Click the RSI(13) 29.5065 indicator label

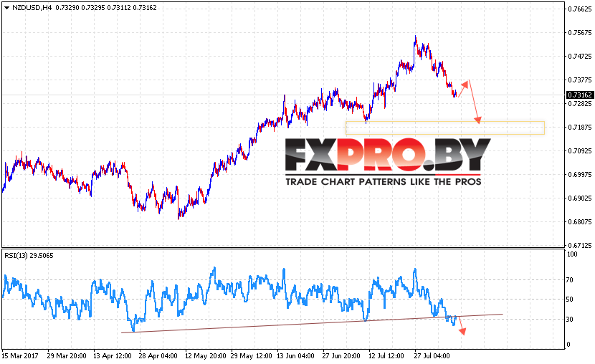coord(29,256)
